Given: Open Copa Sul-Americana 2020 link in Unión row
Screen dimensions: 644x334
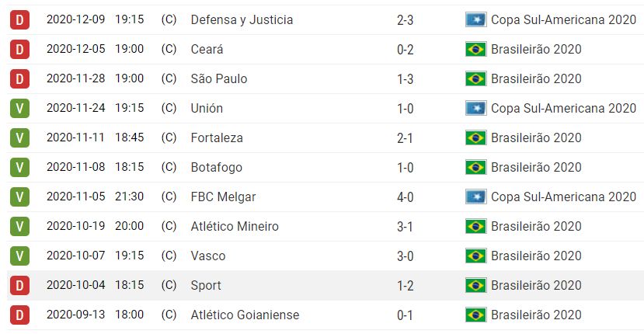Looking at the screenshot, I should tap(563, 108).
